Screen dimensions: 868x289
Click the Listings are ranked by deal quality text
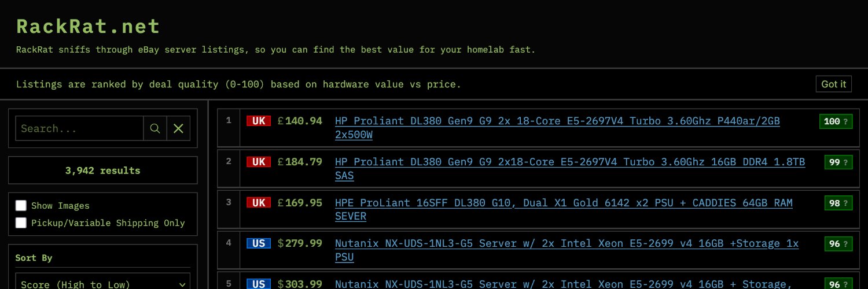click(x=238, y=84)
